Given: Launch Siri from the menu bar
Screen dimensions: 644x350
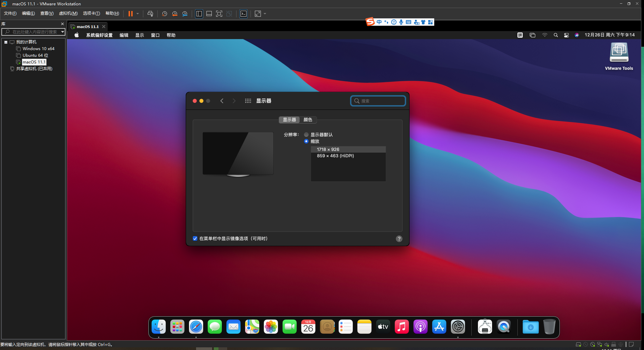Looking at the screenshot, I should [x=577, y=35].
